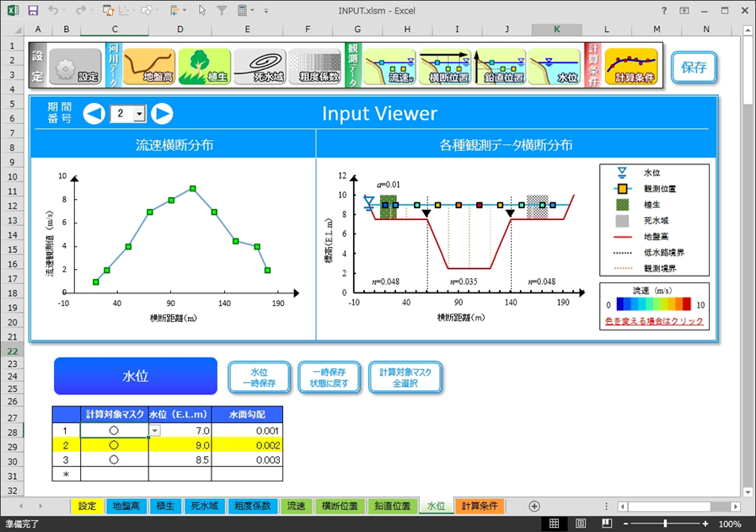Click the 計算対象マスク 全選択 button
Viewport: 756px width, 532px height.
pos(405,377)
